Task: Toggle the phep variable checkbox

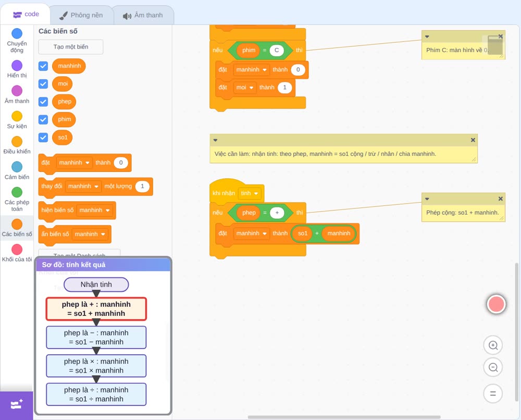Action: tap(43, 102)
